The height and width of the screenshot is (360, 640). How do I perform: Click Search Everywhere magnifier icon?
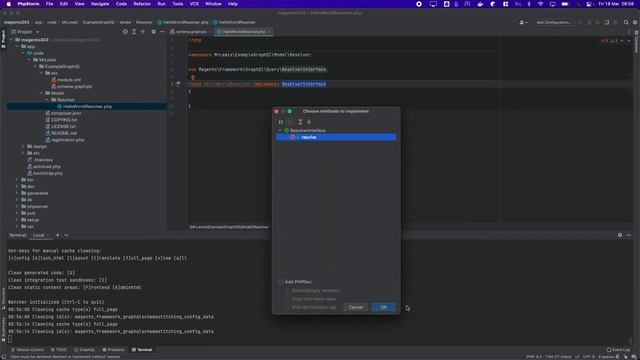pyautogui.click(x=626, y=22)
